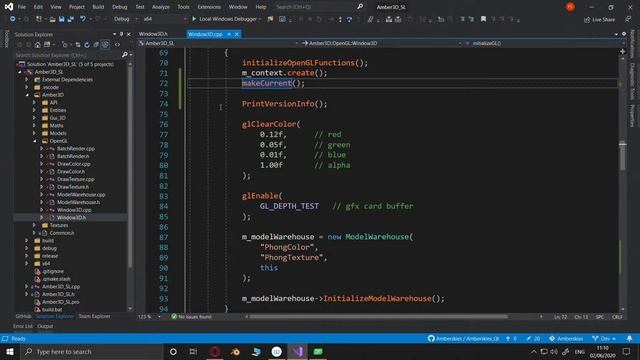640x360 pixels.
Task: Click the Solution Explorer search field
Action: pos(67,55)
